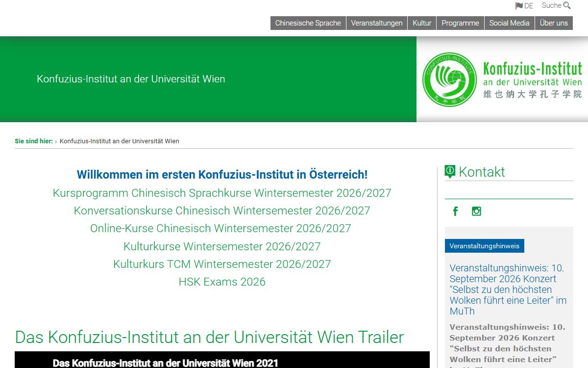
Task: Click green banner title Konfuzius-Institut an der Universität Wien
Action: pos(131,79)
